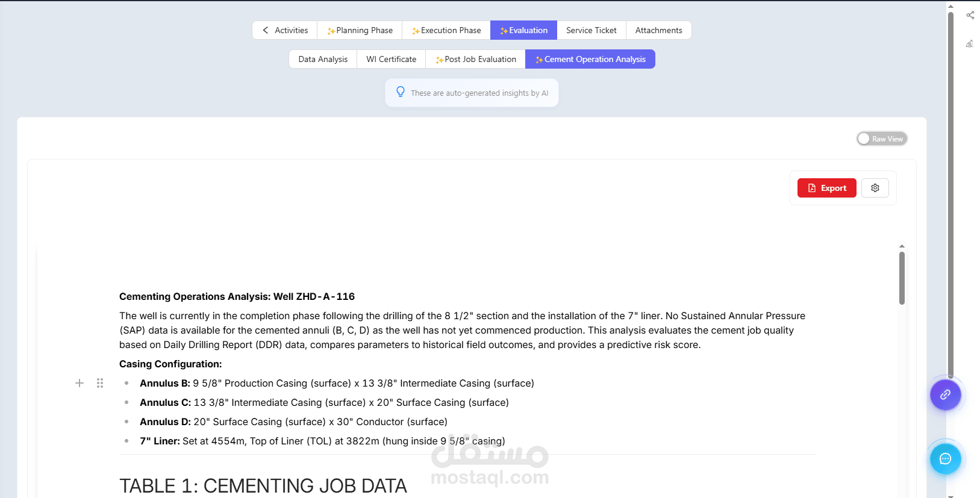This screenshot has width=980, height=498.
Task: Select the Service Ticket tab
Action: (x=591, y=30)
